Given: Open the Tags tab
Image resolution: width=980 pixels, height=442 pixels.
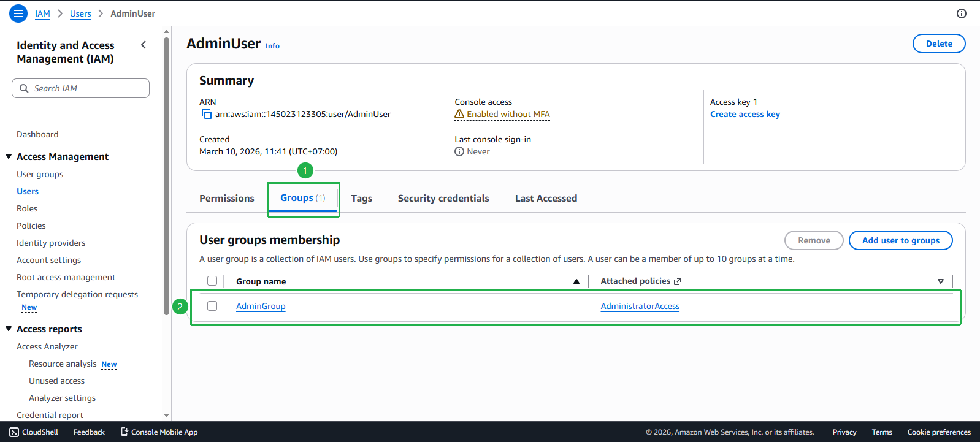Looking at the screenshot, I should (x=362, y=198).
